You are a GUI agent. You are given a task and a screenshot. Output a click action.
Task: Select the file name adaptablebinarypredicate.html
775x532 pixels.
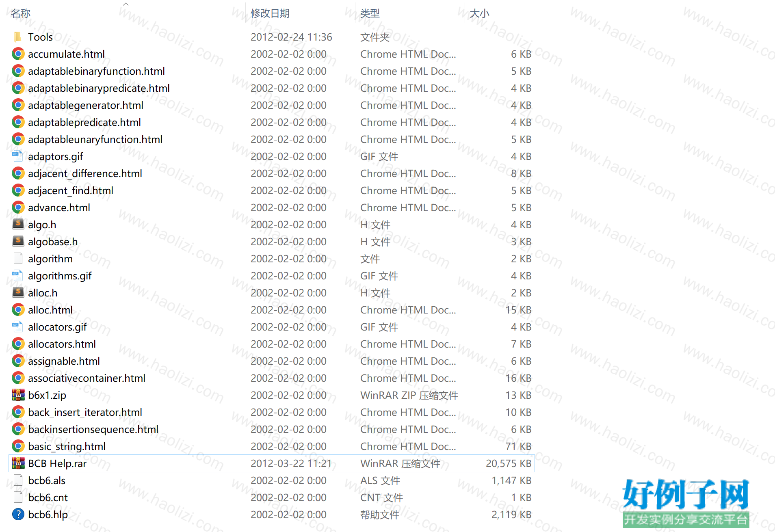coord(99,88)
